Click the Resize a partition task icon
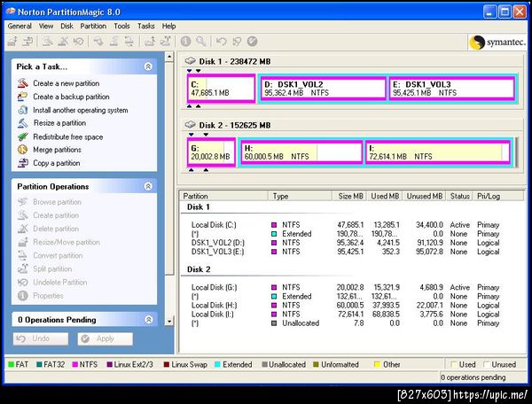532x404 pixels. point(23,123)
